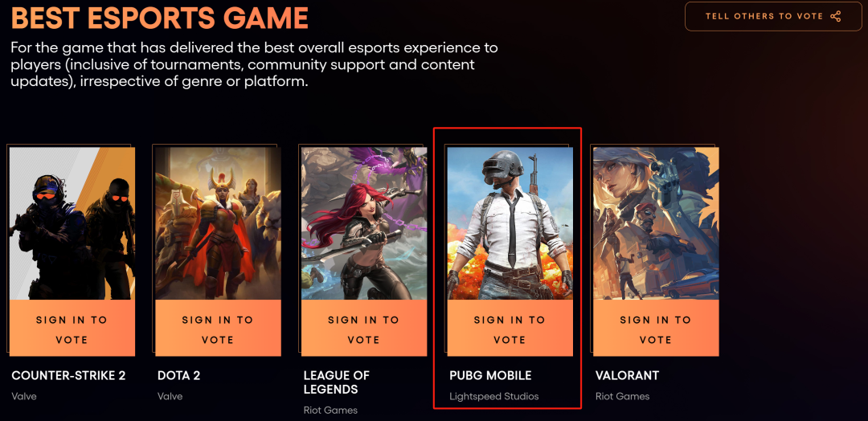Click Sign In to Vote under League of Legends
Image resolution: width=868 pixels, height=421 pixels.
click(x=364, y=329)
